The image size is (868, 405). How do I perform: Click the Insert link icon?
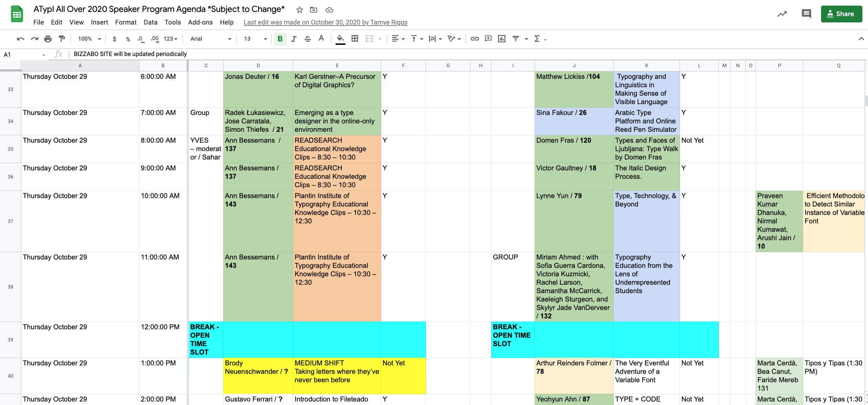pos(475,39)
